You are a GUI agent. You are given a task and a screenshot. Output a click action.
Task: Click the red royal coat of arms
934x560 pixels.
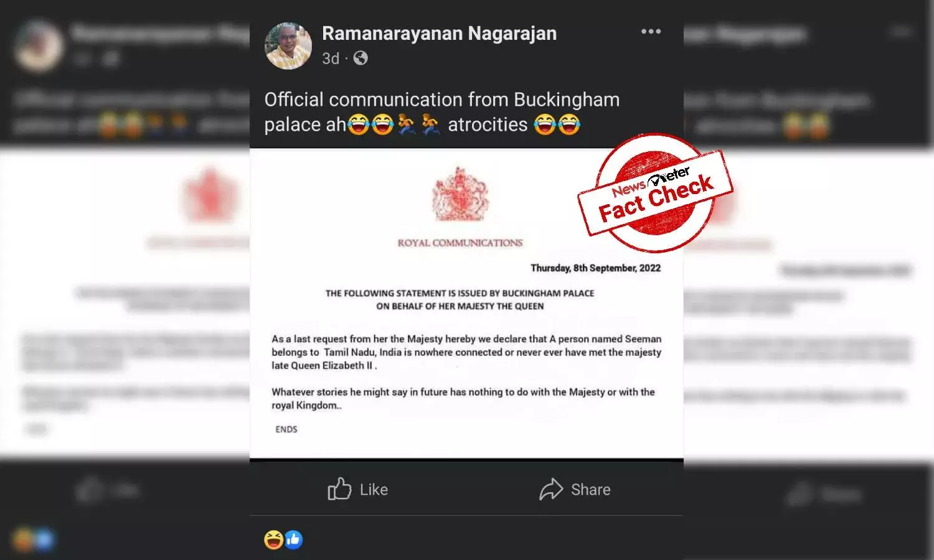[x=460, y=194]
